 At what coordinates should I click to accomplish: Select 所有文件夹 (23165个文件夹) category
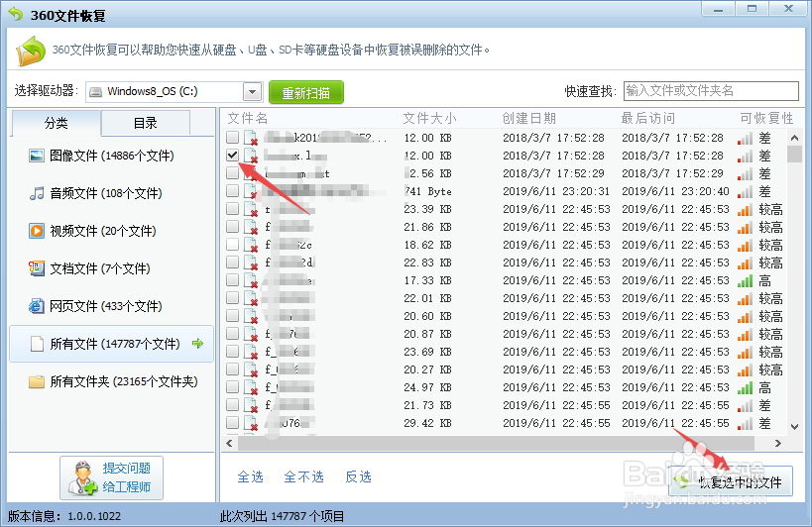click(x=111, y=381)
